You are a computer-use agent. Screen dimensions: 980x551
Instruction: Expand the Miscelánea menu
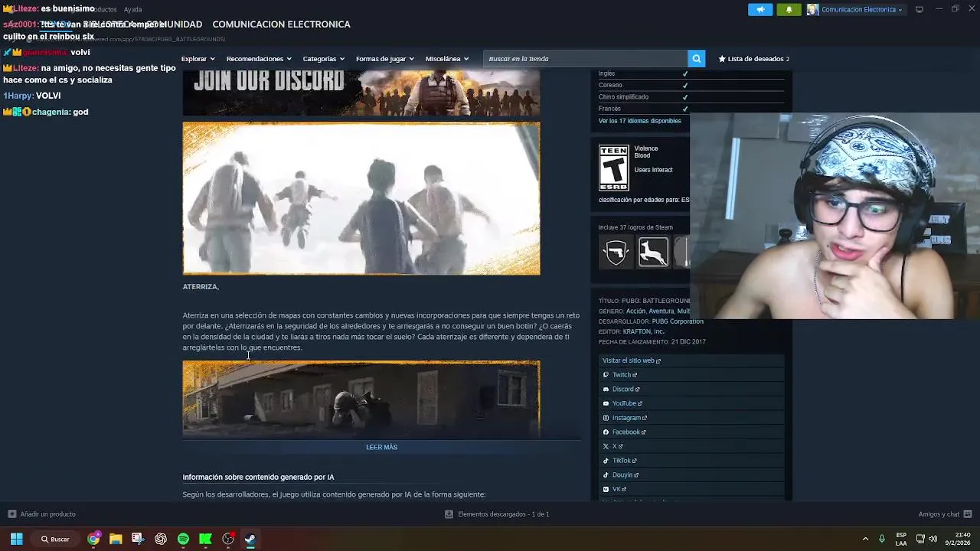[446, 59]
